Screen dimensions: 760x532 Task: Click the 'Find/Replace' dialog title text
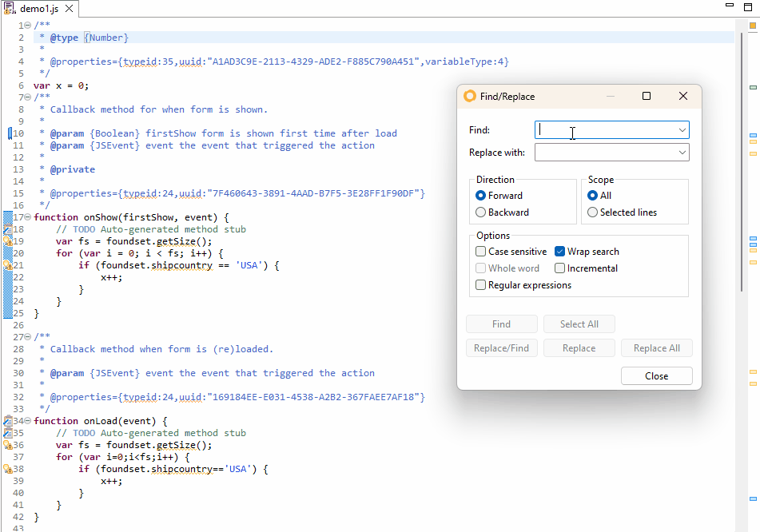507,97
